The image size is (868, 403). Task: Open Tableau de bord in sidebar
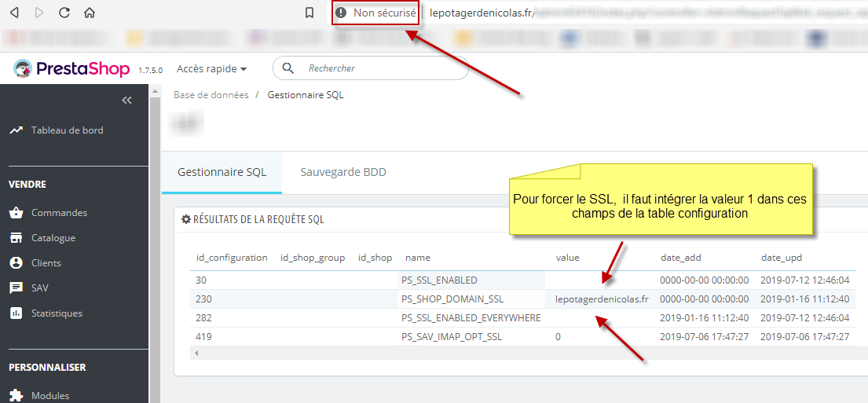click(x=67, y=130)
